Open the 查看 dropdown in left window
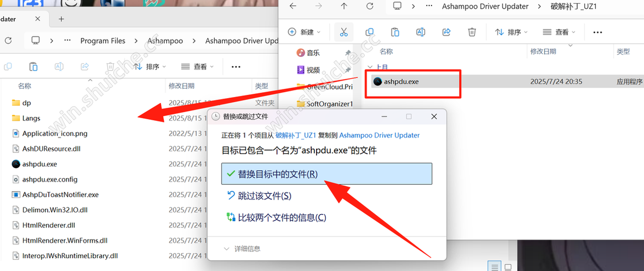644x271 pixels. [x=197, y=66]
